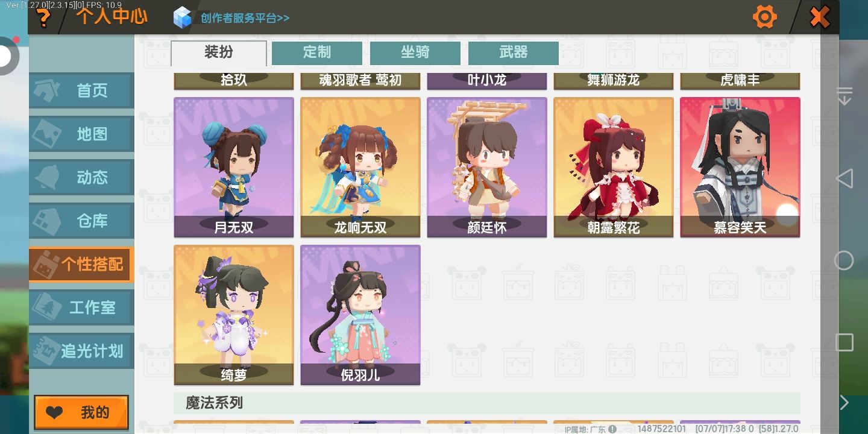Click the 我的 heart button

click(x=81, y=413)
